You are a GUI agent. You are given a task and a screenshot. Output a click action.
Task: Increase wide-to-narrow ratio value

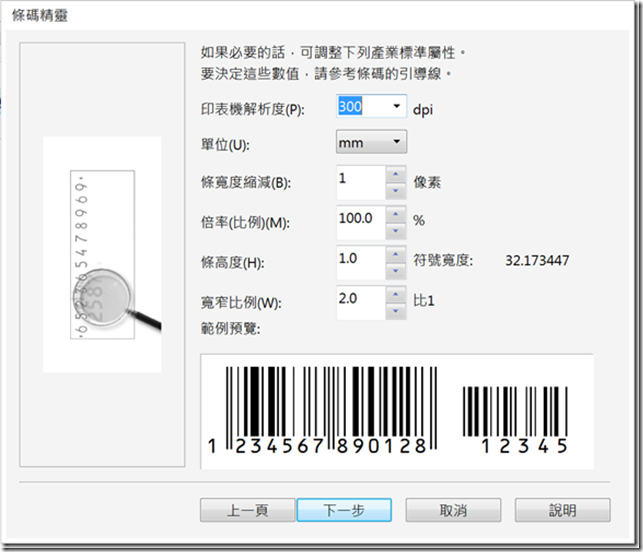pos(396,294)
